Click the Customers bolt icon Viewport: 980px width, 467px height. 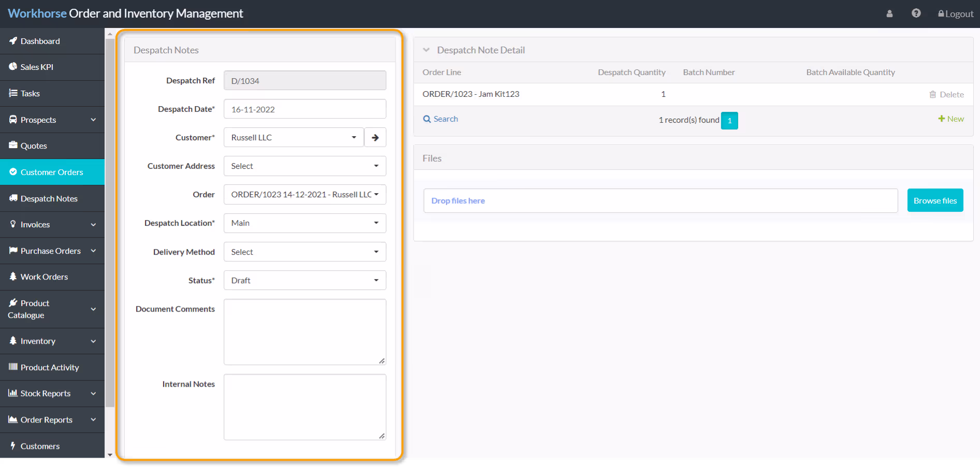[x=13, y=446]
